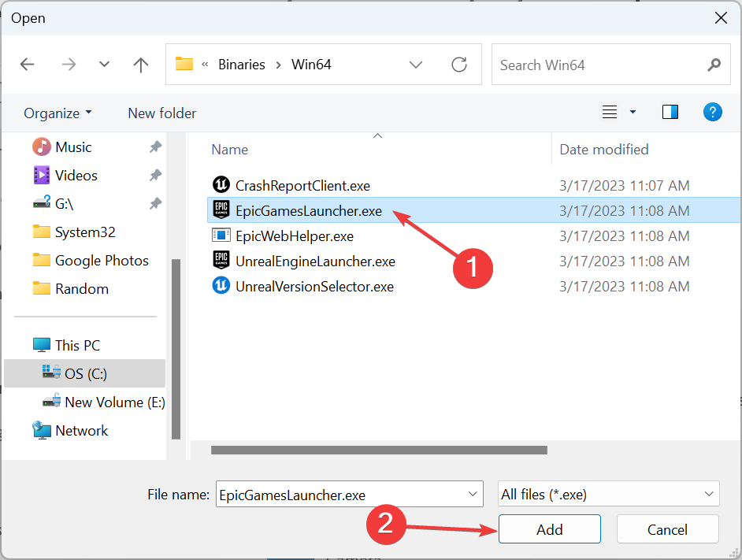Open Help with the question mark icon

click(713, 112)
